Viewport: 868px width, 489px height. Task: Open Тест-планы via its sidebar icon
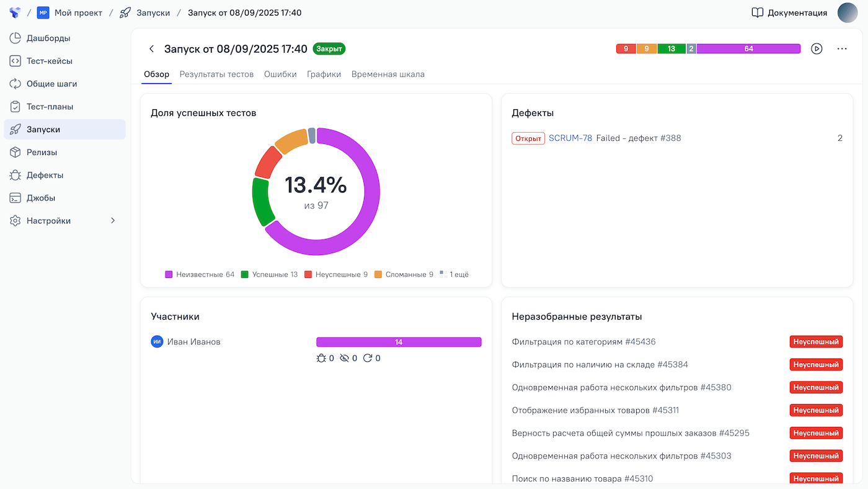[x=16, y=106]
